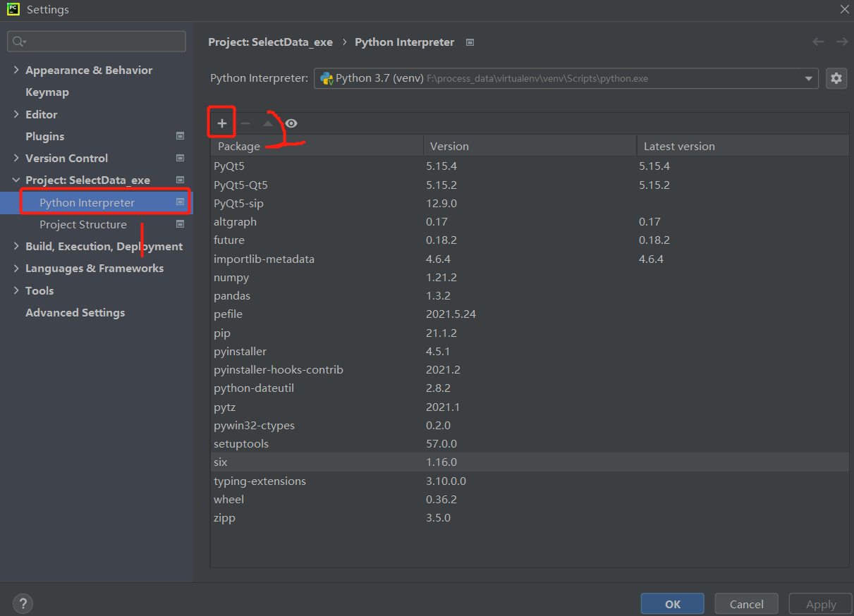Viewport: 854px width, 616px height.
Task: Click the project icon beside Project Structure
Action: pyautogui.click(x=180, y=224)
